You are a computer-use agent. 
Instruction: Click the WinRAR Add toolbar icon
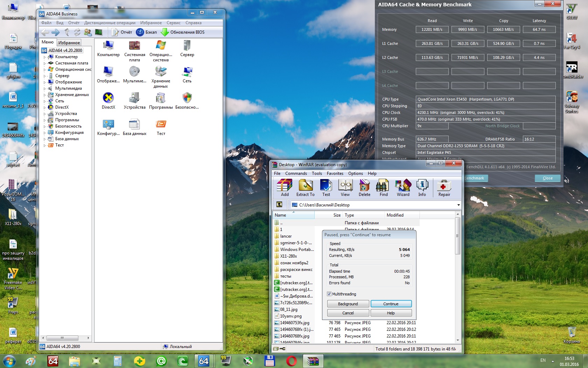[285, 188]
